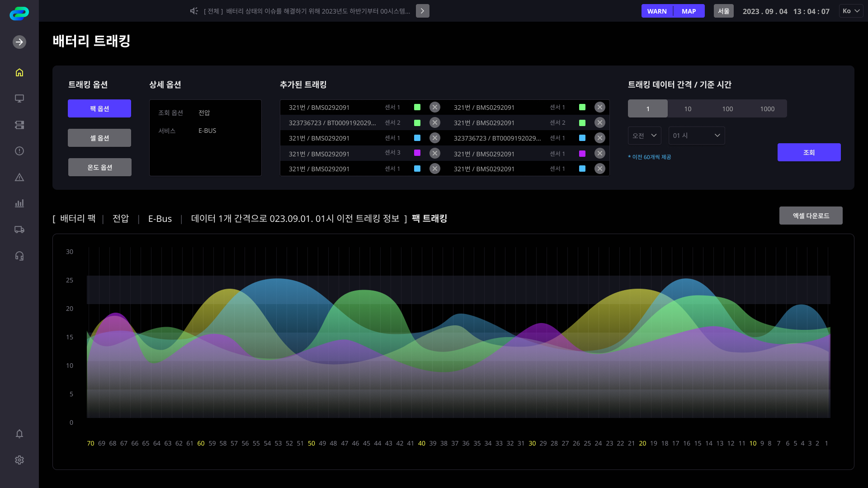This screenshot has height=488, width=868.
Task: Click the green swatch of the 321번 센서 2 row
Action: point(582,123)
